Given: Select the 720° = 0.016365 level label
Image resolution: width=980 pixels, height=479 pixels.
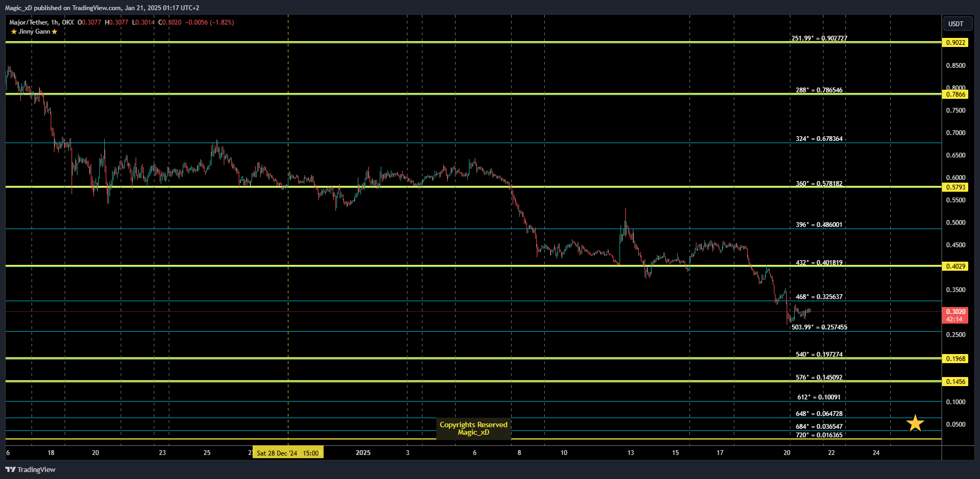Looking at the screenshot, I should 819,435.
